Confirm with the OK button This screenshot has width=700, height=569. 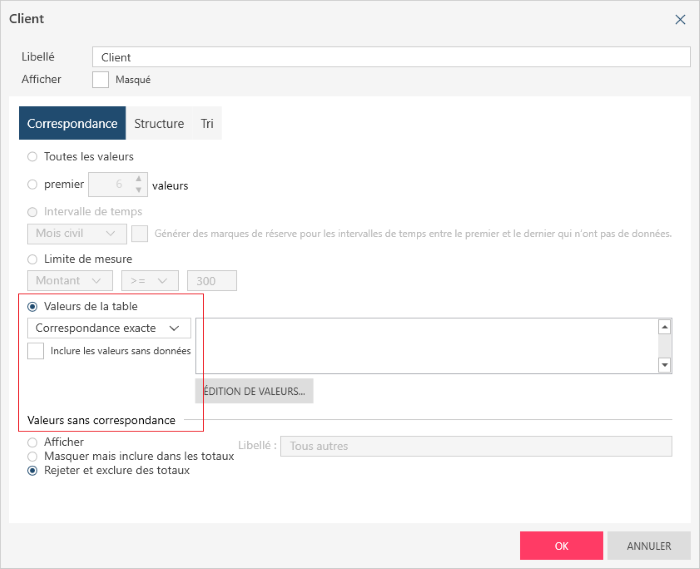coord(561,546)
